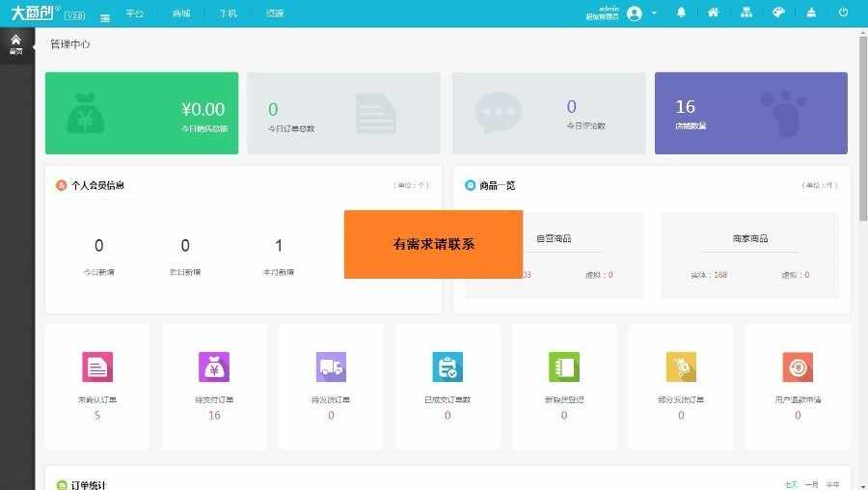Open the 平台 top menu
Viewport: 868px width, 490px height.
[x=134, y=14]
